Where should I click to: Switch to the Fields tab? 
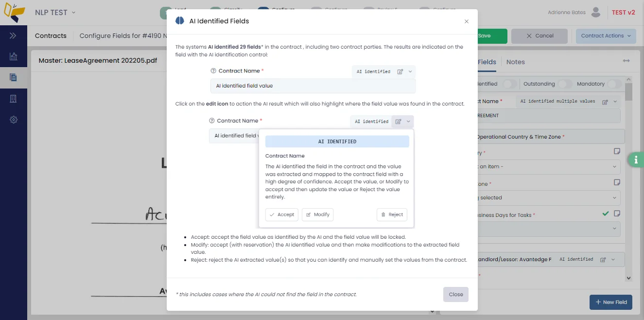pyautogui.click(x=487, y=62)
